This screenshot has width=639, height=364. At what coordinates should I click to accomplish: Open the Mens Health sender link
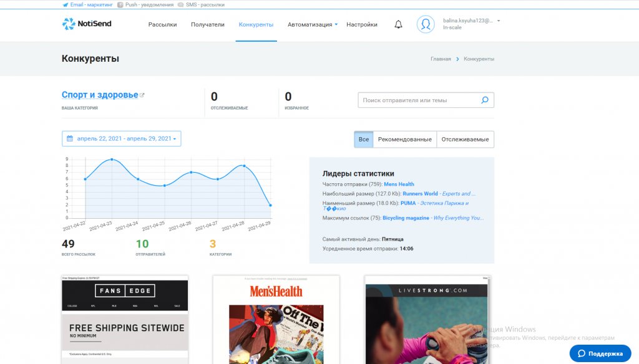(399, 184)
